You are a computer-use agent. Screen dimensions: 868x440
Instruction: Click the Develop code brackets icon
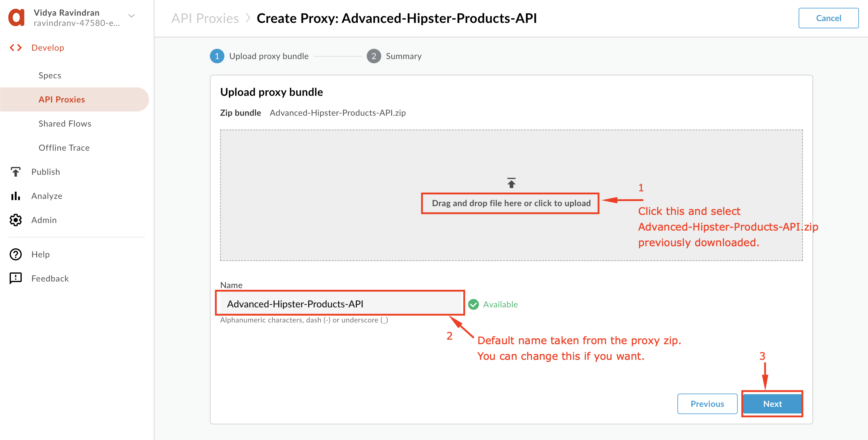16,48
